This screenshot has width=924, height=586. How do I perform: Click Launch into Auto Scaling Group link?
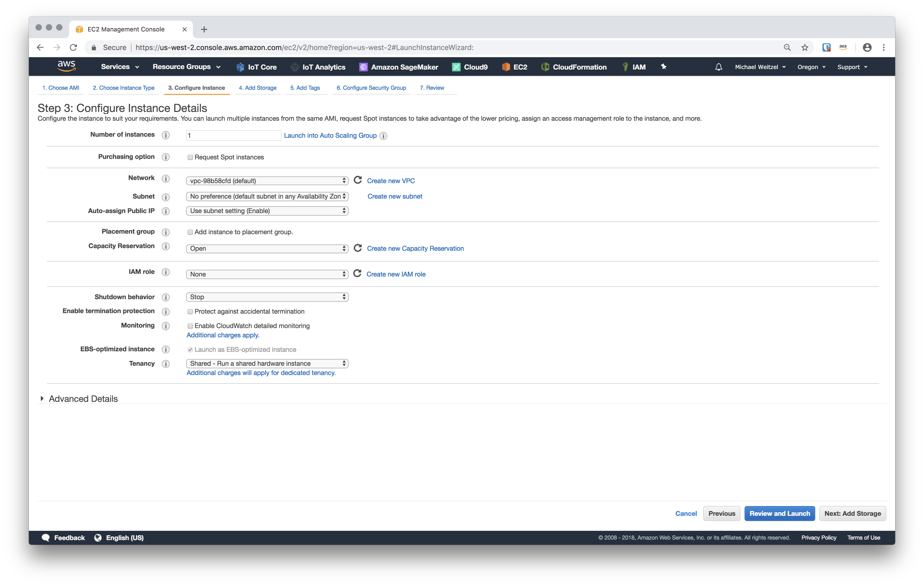330,136
